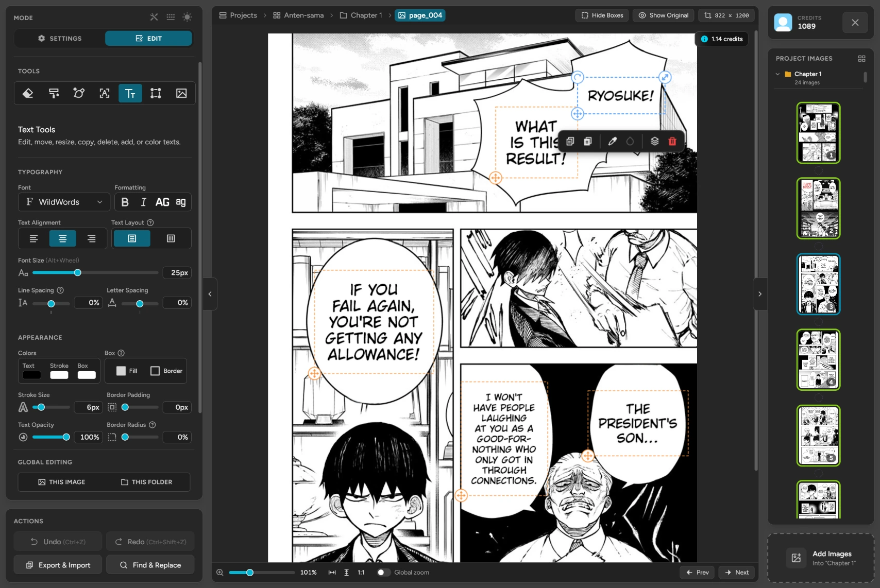The width and height of the screenshot is (880, 588).
Task: Open Export & Import
Action: pyautogui.click(x=58, y=565)
